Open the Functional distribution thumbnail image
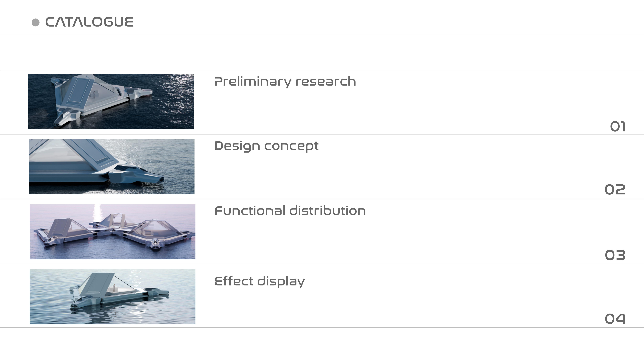 pyautogui.click(x=112, y=232)
